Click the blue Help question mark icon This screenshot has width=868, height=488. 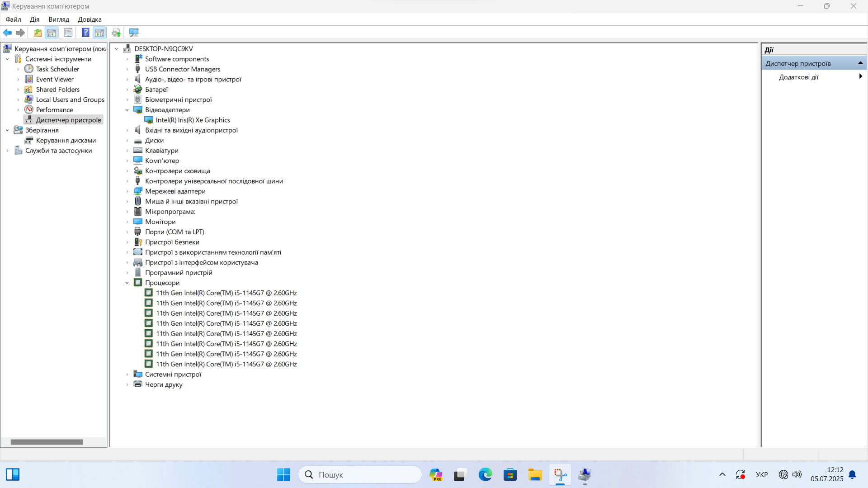pyautogui.click(x=85, y=33)
